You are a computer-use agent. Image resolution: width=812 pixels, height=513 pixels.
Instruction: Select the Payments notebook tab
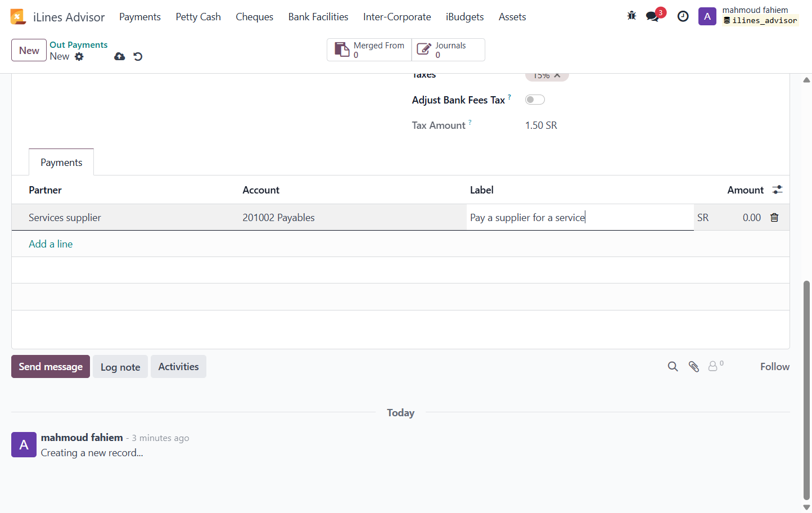point(61,162)
